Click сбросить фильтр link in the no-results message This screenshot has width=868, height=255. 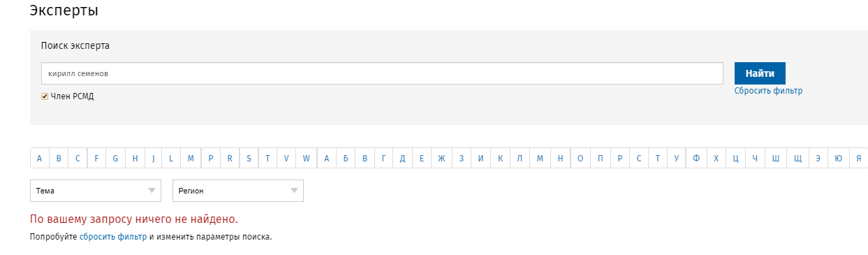pos(113,237)
